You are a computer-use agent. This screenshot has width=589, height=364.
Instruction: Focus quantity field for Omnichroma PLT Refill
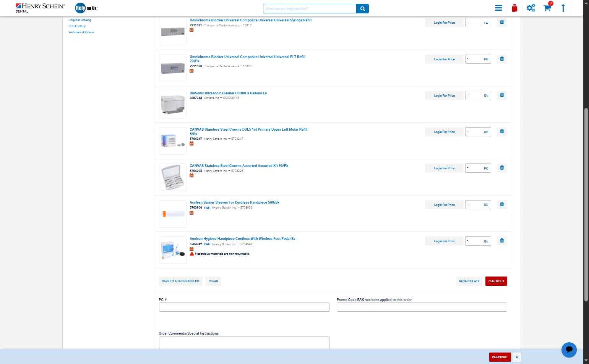pos(473,59)
